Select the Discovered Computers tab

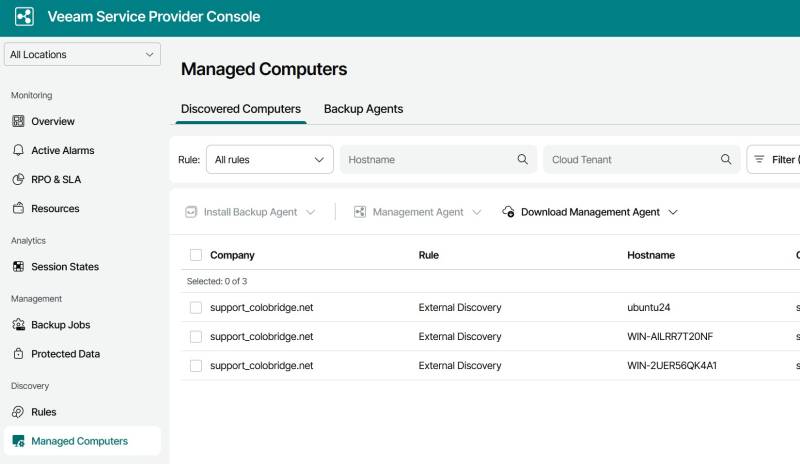click(240, 109)
